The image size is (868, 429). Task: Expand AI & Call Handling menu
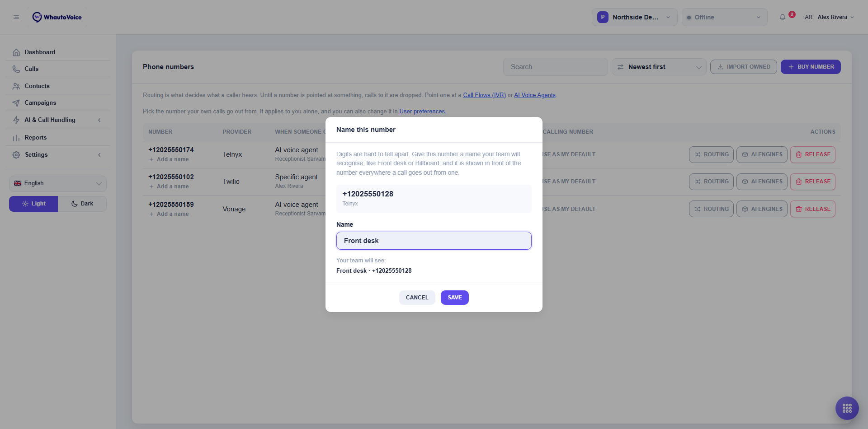coord(58,120)
